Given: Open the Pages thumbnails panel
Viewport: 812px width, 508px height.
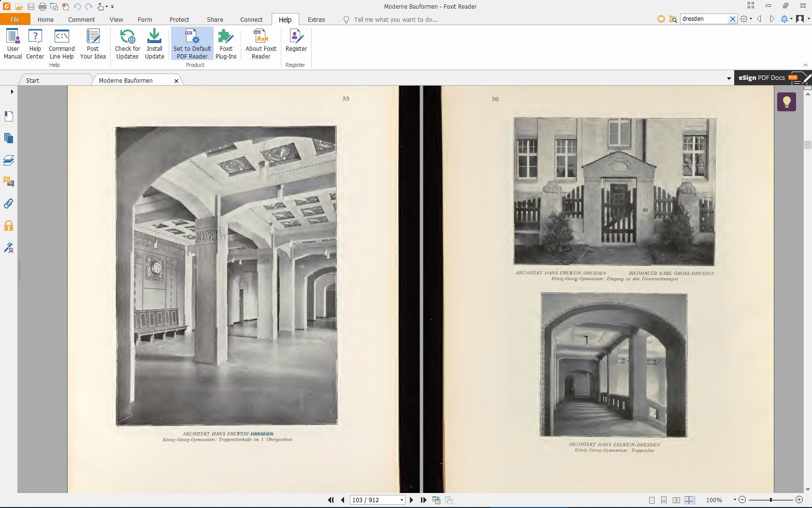Looking at the screenshot, I should [x=9, y=138].
